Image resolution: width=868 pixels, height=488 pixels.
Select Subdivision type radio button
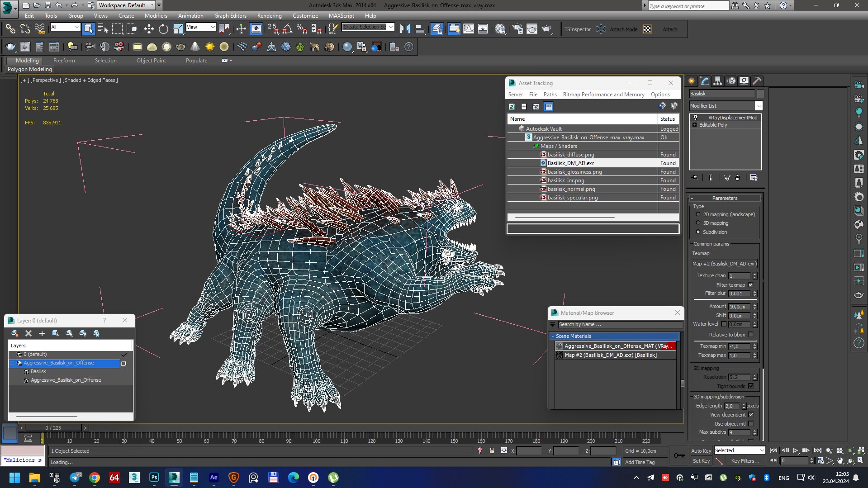click(x=698, y=232)
